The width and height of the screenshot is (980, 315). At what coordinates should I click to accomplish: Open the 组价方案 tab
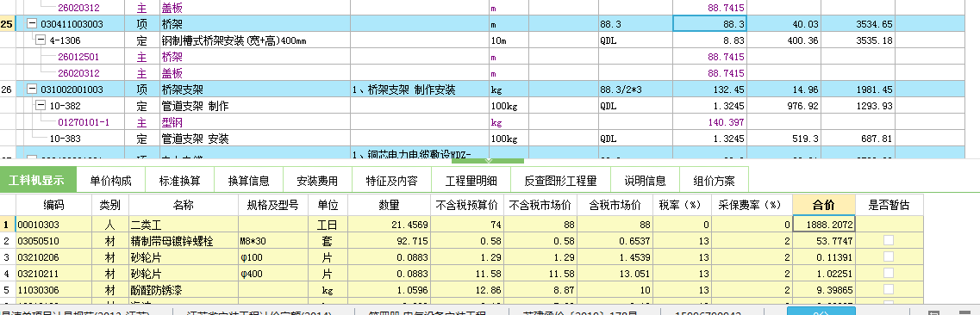click(714, 181)
